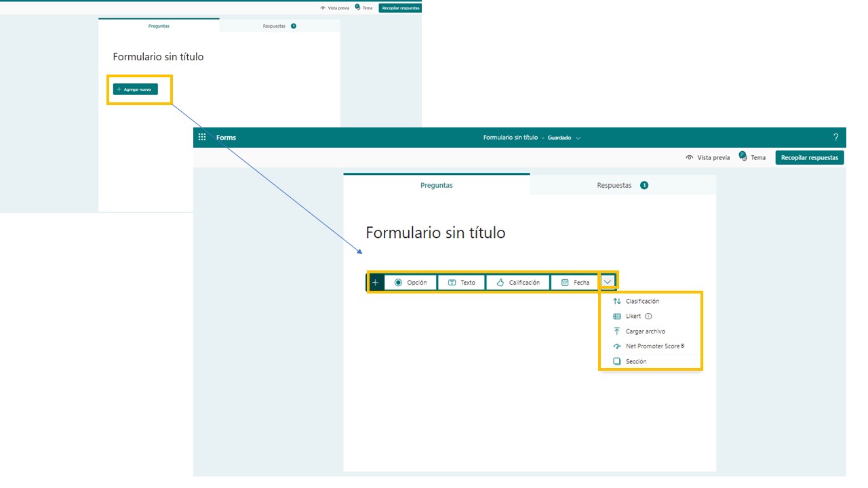The height and width of the screenshot is (488, 868).
Task: Click Formulario sin título heading in the background window
Action: pyautogui.click(x=158, y=57)
